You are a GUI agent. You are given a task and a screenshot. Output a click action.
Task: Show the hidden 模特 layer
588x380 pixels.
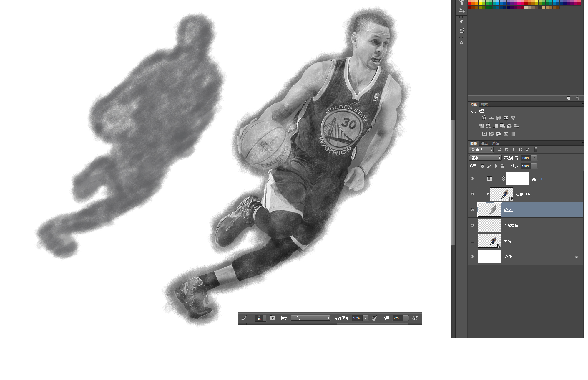click(472, 241)
